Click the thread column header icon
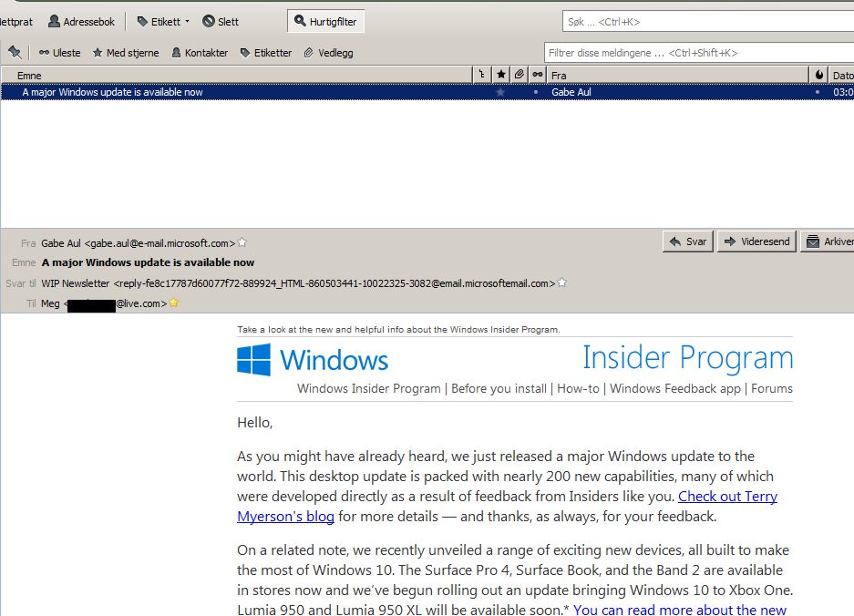854x616 pixels. (482, 75)
